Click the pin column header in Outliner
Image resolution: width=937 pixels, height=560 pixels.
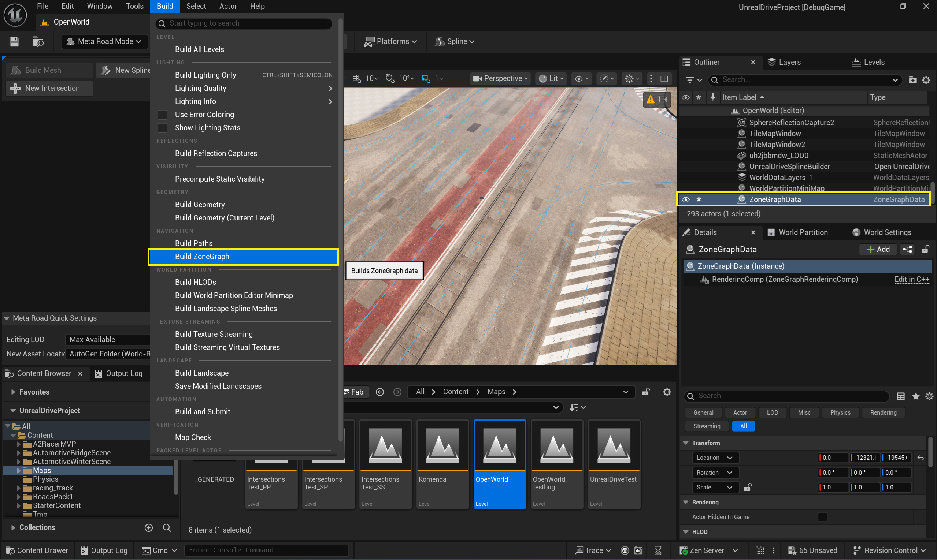(713, 97)
